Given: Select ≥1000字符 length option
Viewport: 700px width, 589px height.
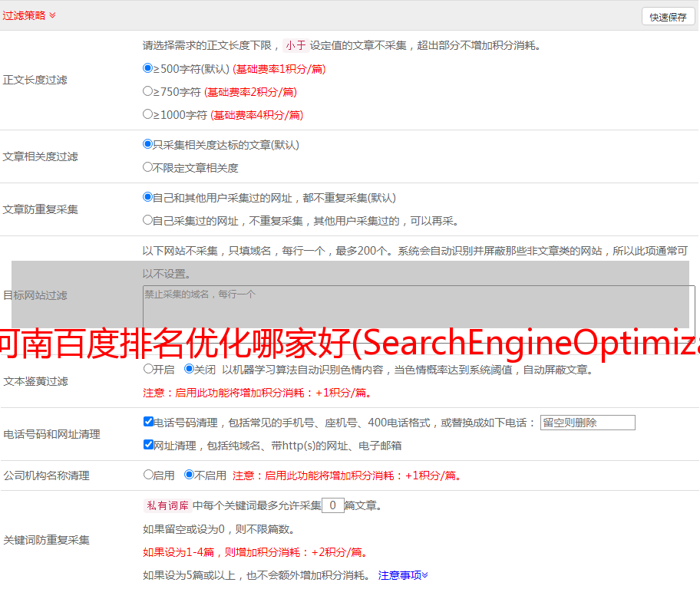Looking at the screenshot, I should coord(147,114).
